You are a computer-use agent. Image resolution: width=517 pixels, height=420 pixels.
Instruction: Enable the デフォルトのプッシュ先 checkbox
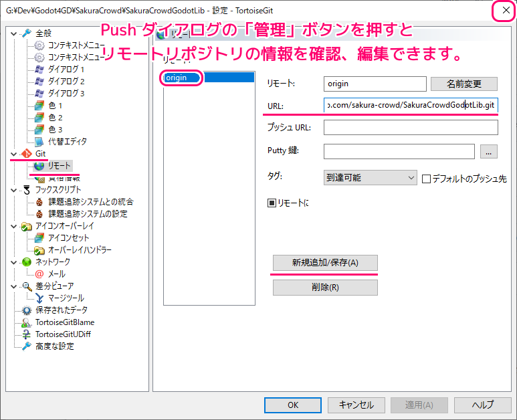427,179
